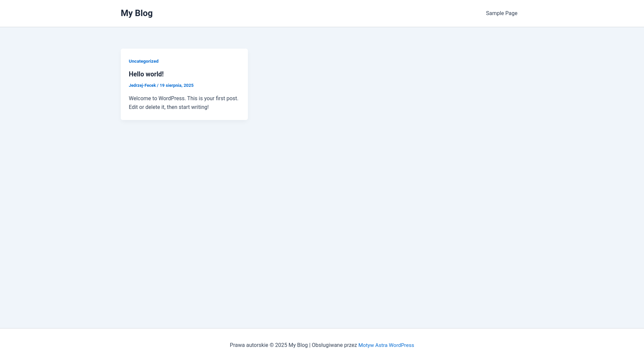Image resolution: width=644 pixels, height=362 pixels.
Task: Open the Hello world! post title
Action: pyautogui.click(x=146, y=74)
